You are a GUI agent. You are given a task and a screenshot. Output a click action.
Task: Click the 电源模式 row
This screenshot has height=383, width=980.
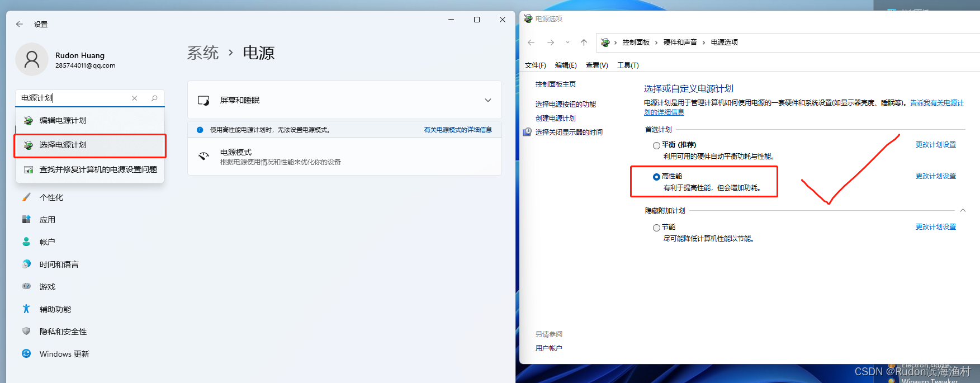click(x=344, y=157)
